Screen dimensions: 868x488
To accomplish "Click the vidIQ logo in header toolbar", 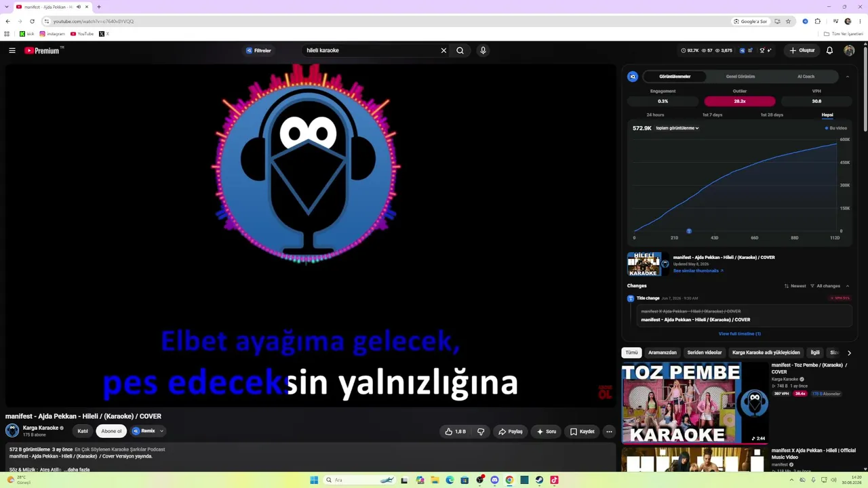I will point(742,50).
